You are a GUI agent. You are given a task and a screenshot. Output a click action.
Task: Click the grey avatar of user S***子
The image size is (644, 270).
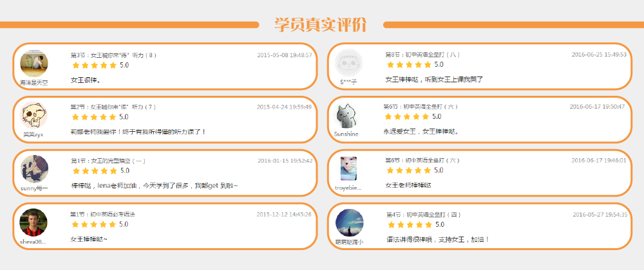coord(349,63)
